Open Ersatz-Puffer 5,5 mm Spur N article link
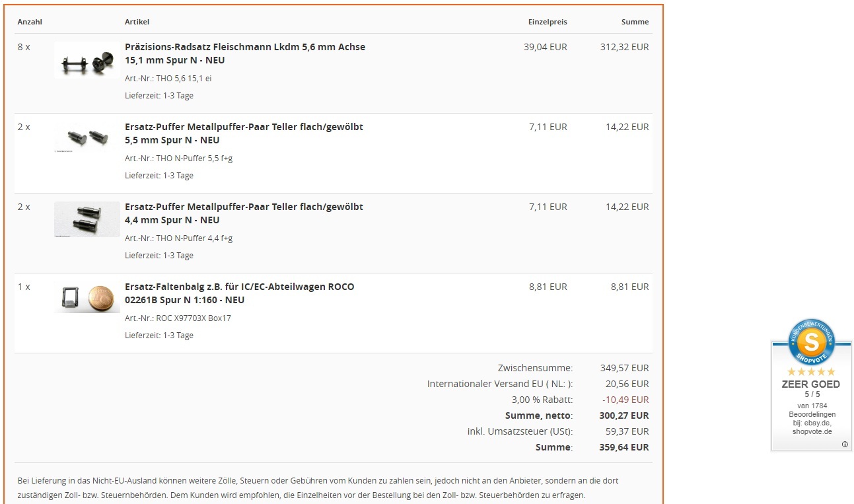854x504 pixels. click(244, 133)
